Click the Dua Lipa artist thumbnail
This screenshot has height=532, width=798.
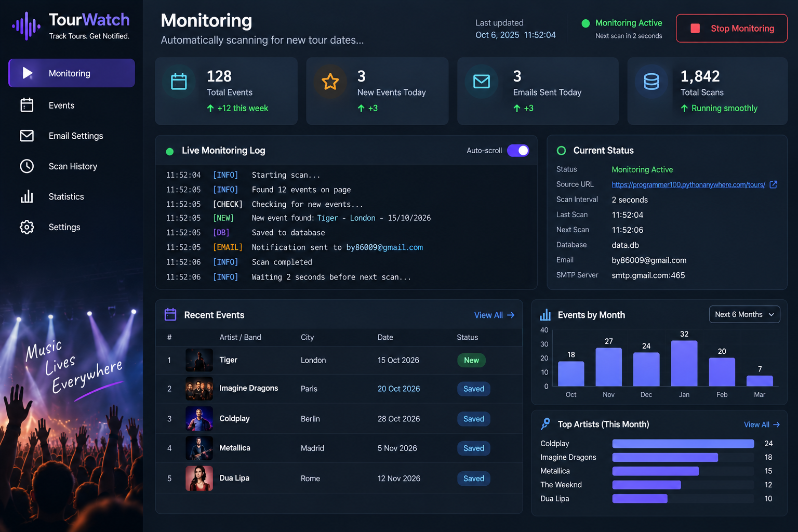[199, 478]
